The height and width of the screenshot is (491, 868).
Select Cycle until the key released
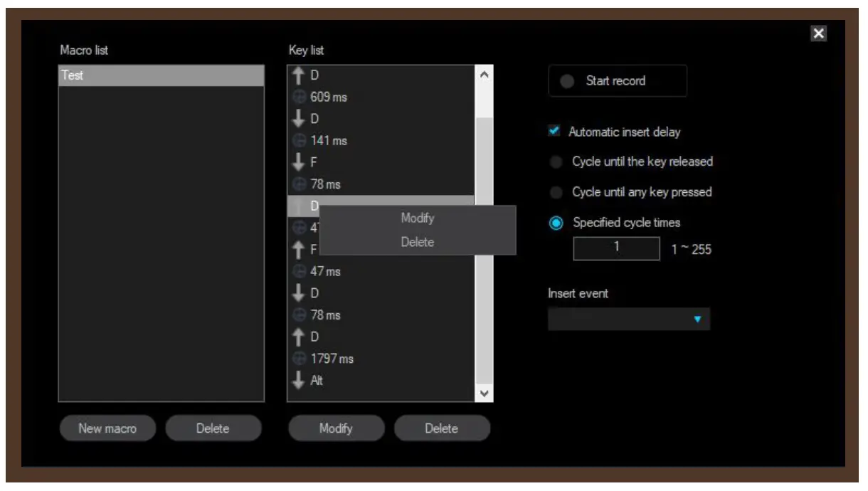556,162
